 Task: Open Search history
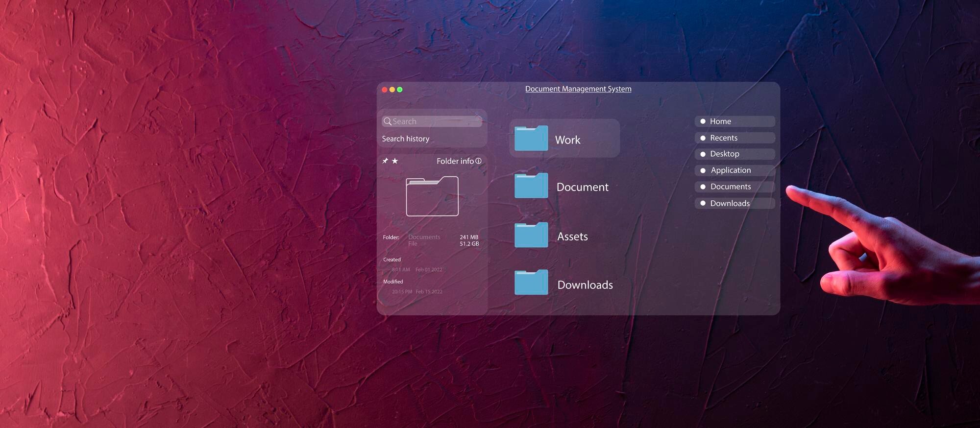[x=406, y=139]
